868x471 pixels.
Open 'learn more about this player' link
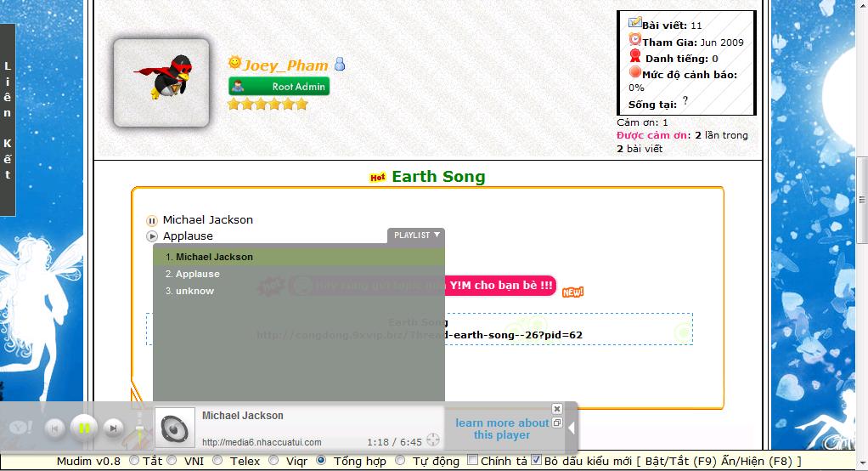[501, 428]
